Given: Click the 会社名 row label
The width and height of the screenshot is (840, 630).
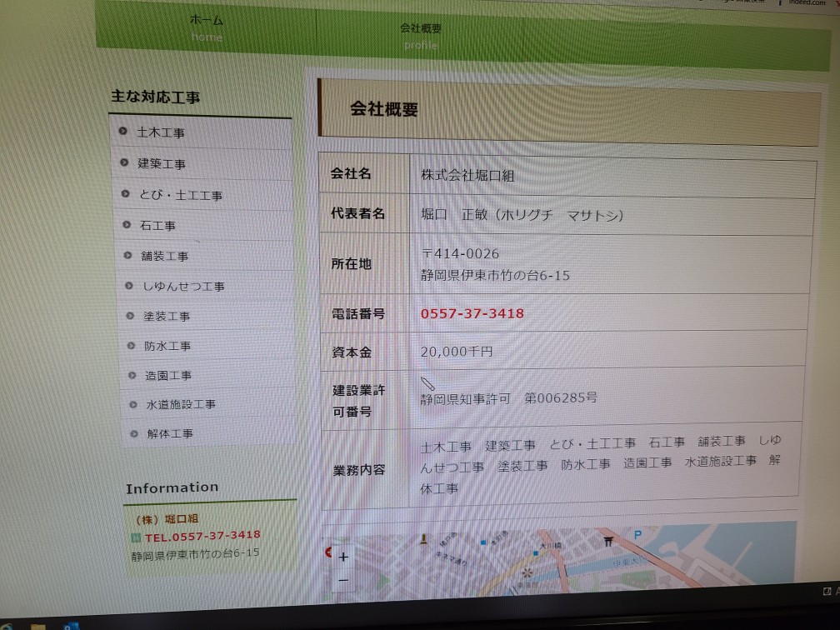Looking at the screenshot, I should pos(351,173).
